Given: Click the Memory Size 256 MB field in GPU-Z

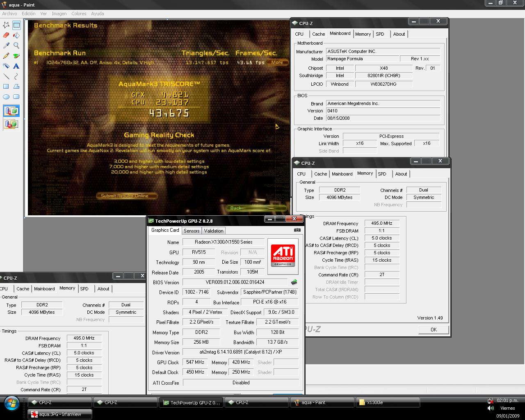Looking at the screenshot, I should click(x=201, y=342).
